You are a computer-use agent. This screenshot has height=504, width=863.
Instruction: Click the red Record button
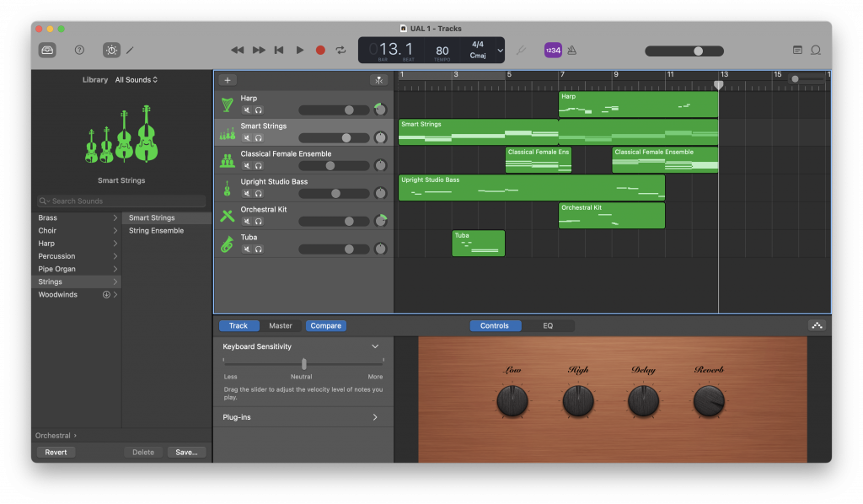pos(320,50)
